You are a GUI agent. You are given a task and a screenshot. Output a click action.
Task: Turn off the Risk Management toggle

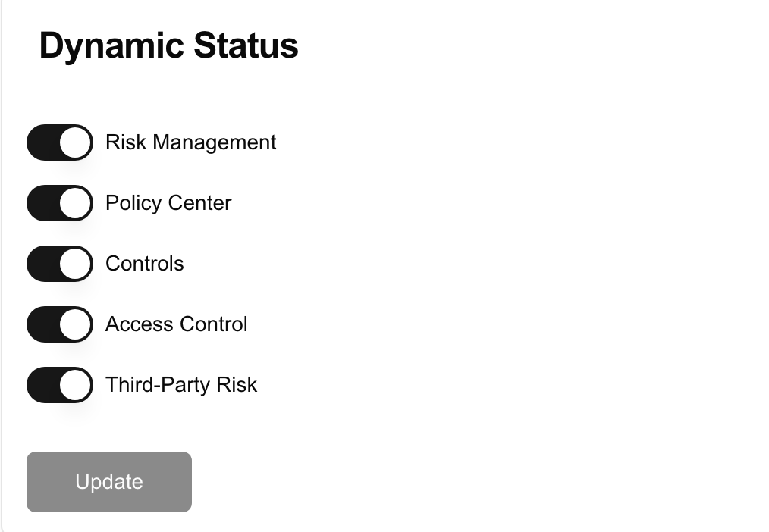(60, 142)
